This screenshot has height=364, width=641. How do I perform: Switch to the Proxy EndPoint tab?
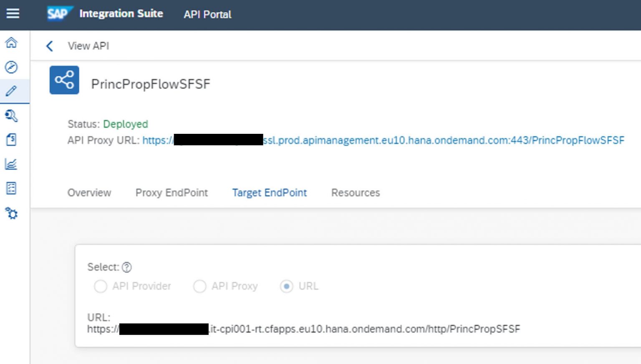(171, 193)
